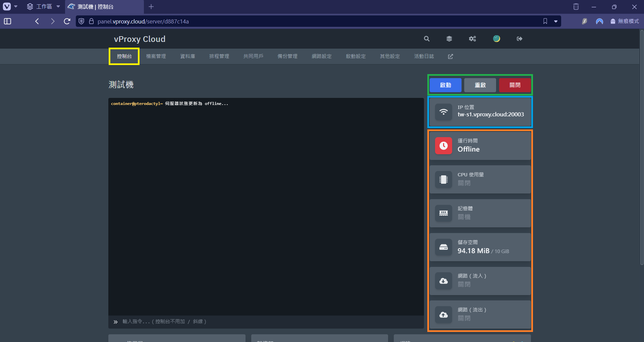Screen dimensions: 644x342
Task: Click the page vertical scrollbar
Action: pos(642,148)
